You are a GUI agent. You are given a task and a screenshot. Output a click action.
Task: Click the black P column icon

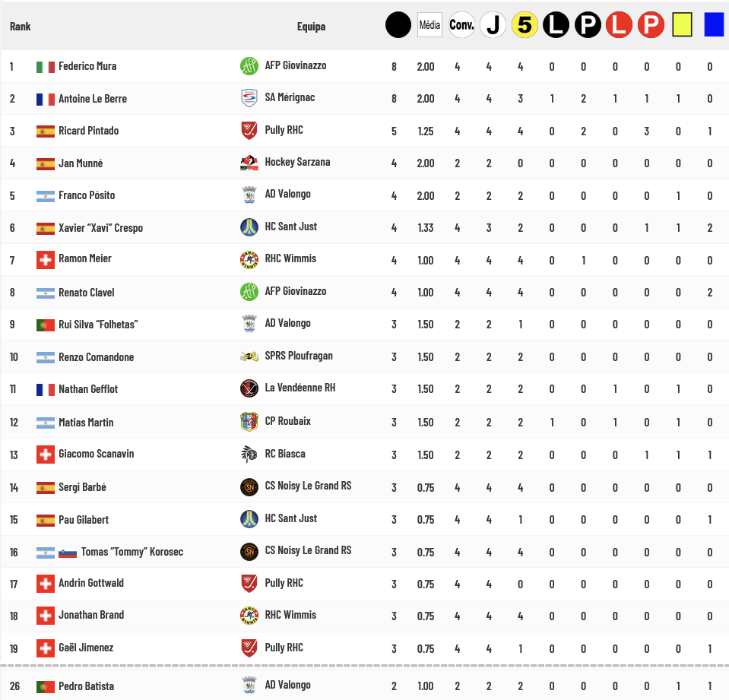coord(588,25)
